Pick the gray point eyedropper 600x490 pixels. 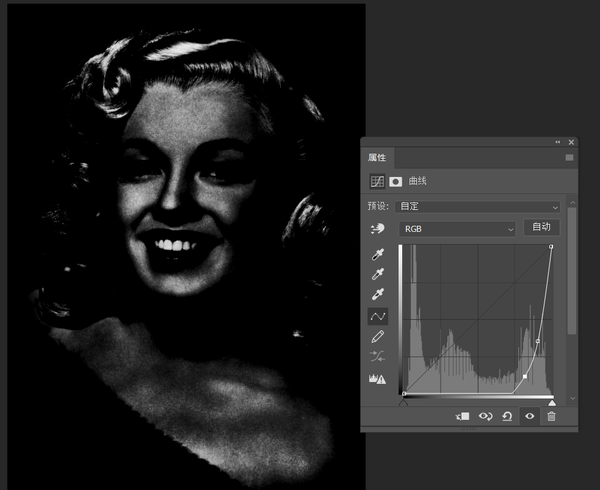[x=378, y=274]
